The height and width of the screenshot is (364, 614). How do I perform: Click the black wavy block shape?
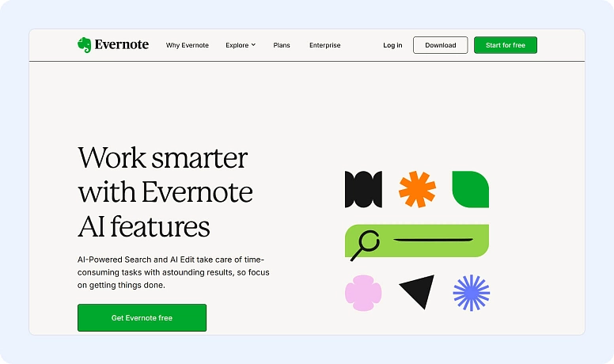363,189
